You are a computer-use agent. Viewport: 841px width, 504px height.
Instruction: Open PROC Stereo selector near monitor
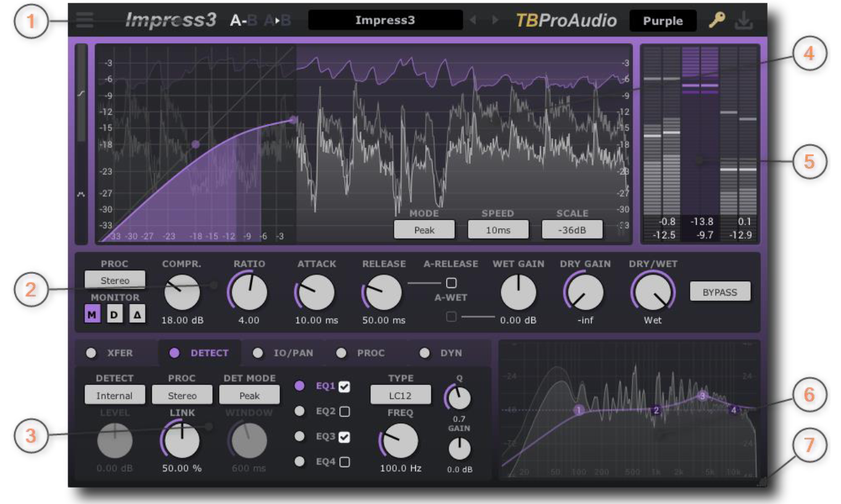(x=115, y=280)
